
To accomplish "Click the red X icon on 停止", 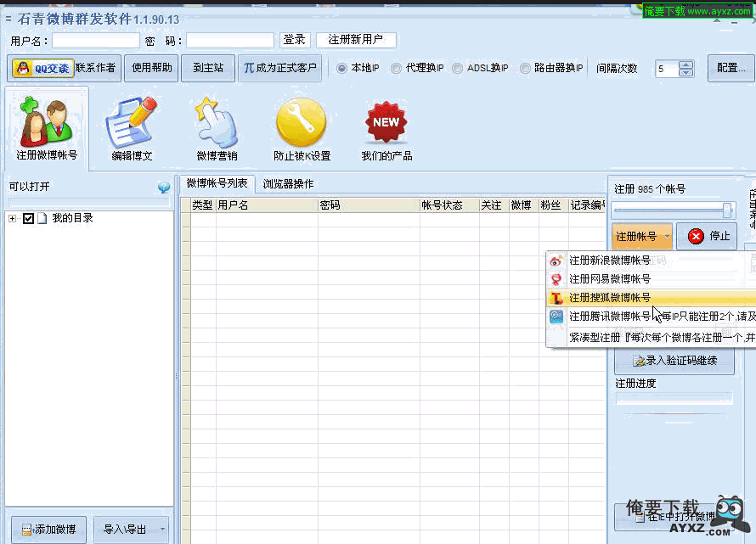I will (695, 236).
